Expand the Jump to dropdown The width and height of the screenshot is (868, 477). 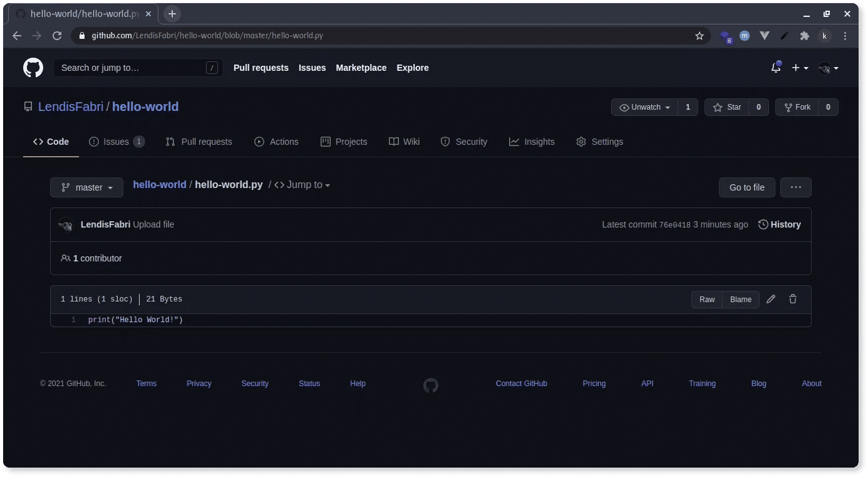pyautogui.click(x=302, y=185)
